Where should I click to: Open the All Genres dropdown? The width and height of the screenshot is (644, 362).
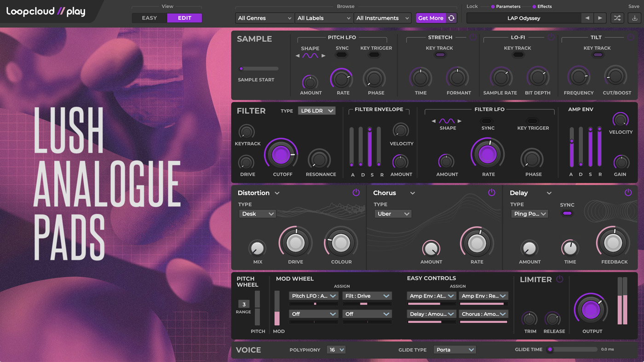pos(264,18)
